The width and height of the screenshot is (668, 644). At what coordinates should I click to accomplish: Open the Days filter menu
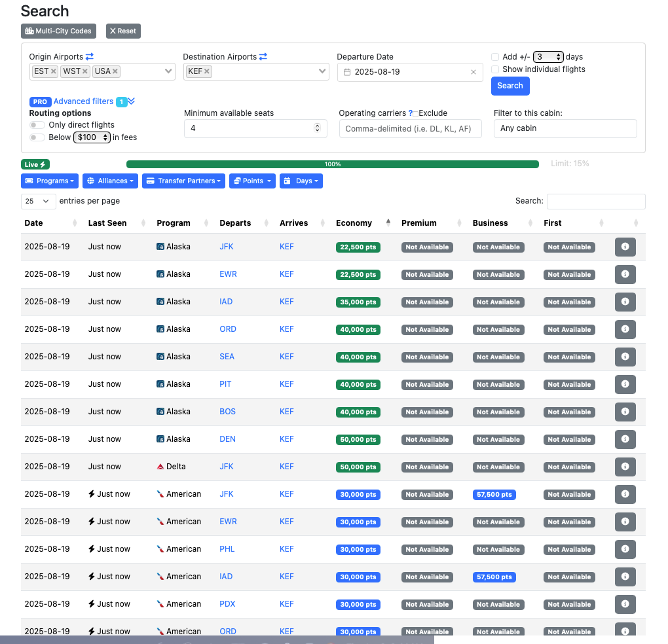pos(301,181)
